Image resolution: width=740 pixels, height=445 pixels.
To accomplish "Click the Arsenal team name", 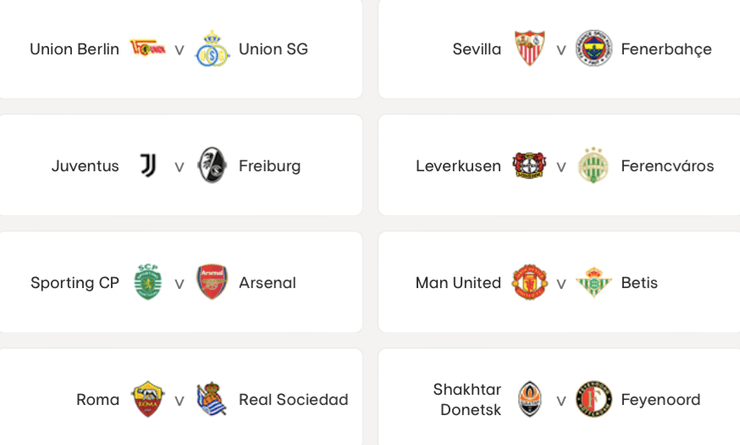I will coord(267,283).
